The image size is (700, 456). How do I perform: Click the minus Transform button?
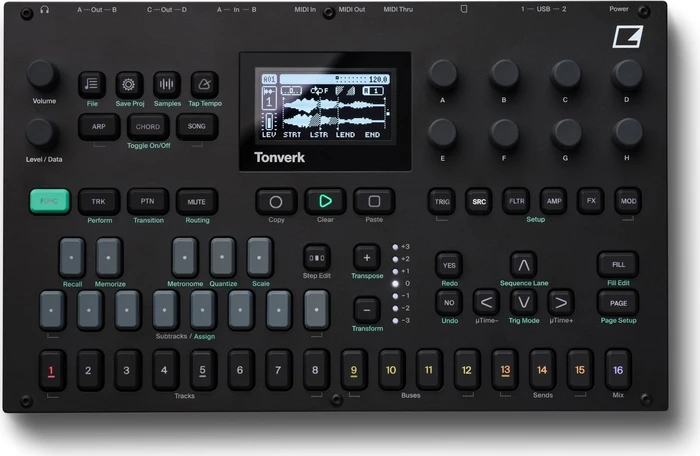[x=367, y=310]
